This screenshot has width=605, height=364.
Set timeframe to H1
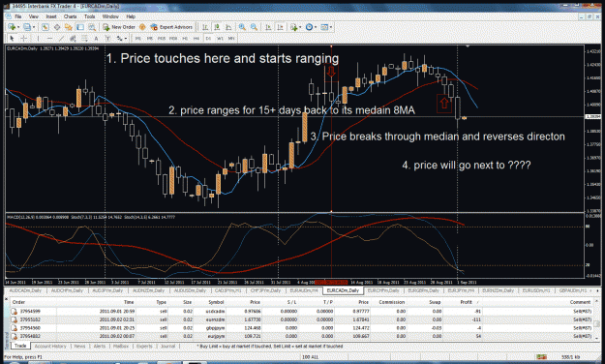185,38
